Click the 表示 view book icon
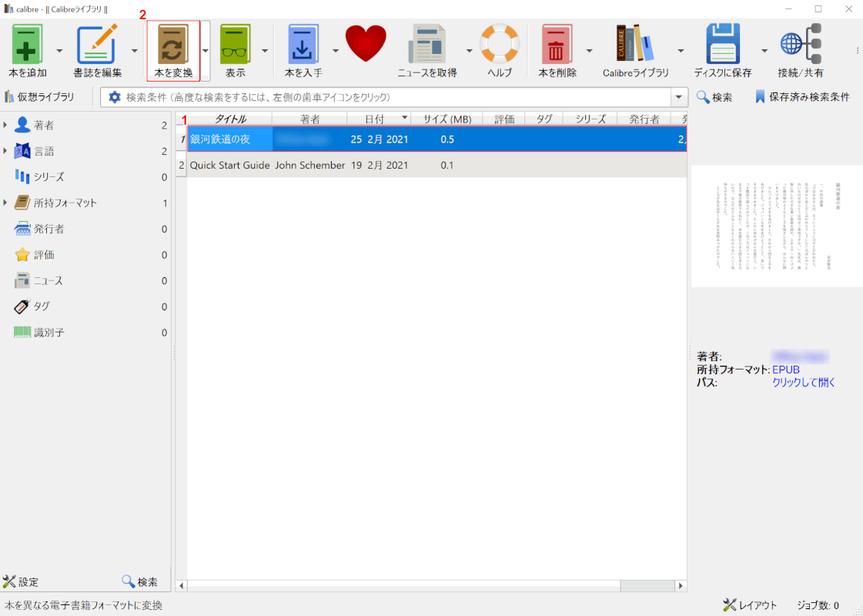This screenshot has width=863, height=616. [236, 45]
